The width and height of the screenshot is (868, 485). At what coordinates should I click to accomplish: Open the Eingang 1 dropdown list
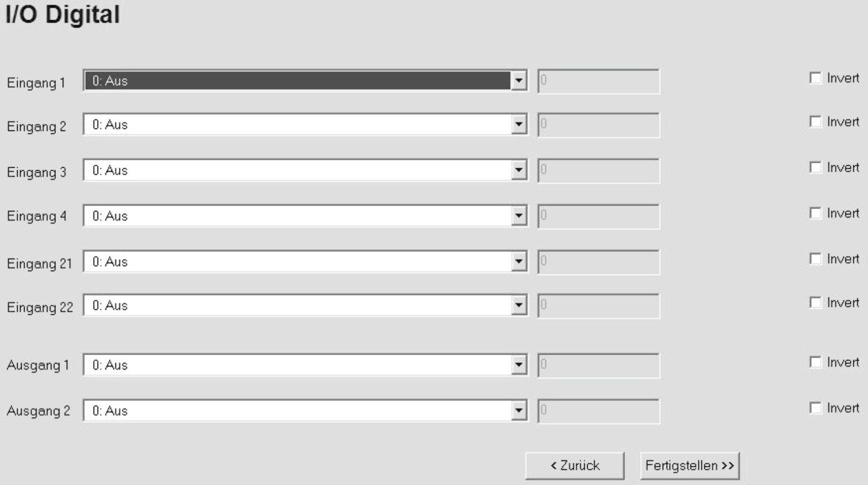click(x=519, y=81)
